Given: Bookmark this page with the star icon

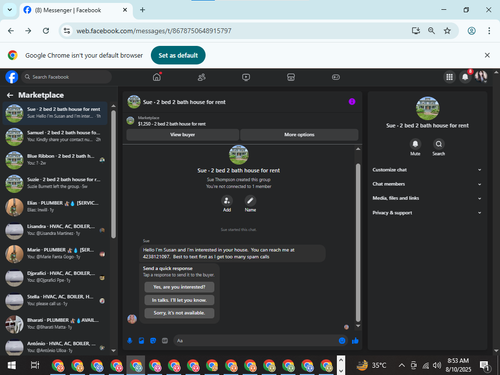Looking at the screenshot, I should pyautogui.click(x=447, y=31).
